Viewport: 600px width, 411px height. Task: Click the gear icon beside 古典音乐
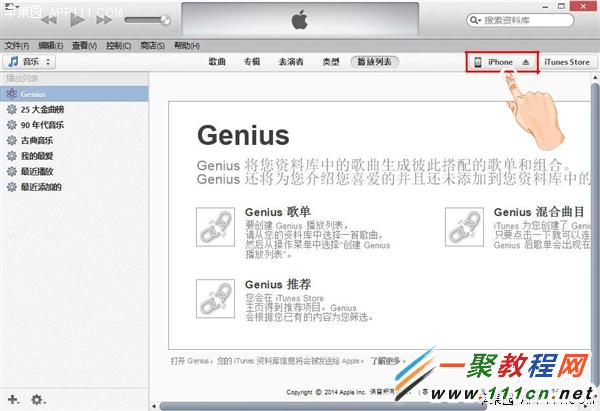12,140
